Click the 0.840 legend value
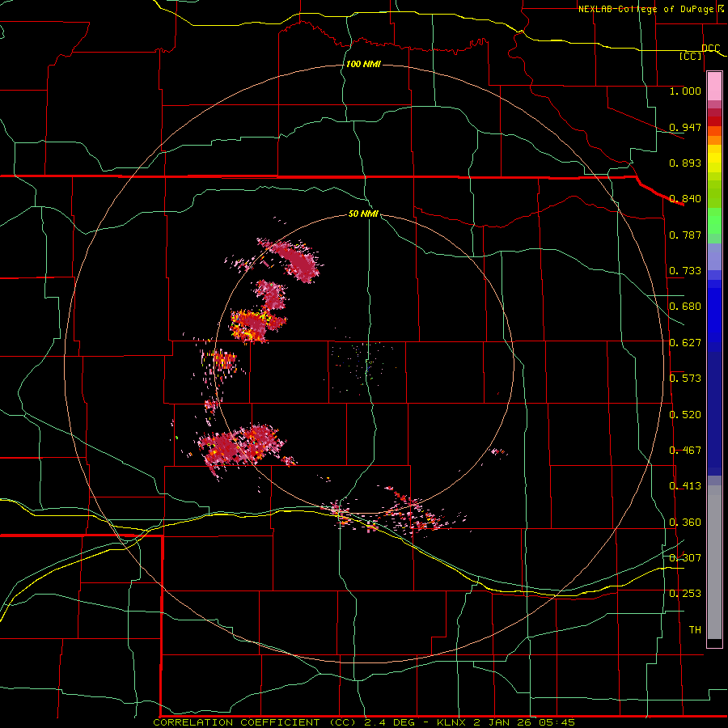The width and height of the screenshot is (728, 728). (685, 199)
